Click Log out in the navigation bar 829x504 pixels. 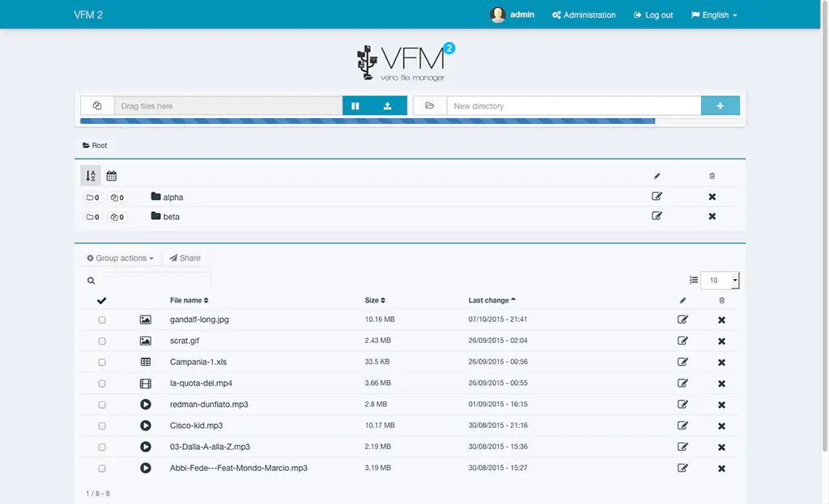[x=653, y=15]
